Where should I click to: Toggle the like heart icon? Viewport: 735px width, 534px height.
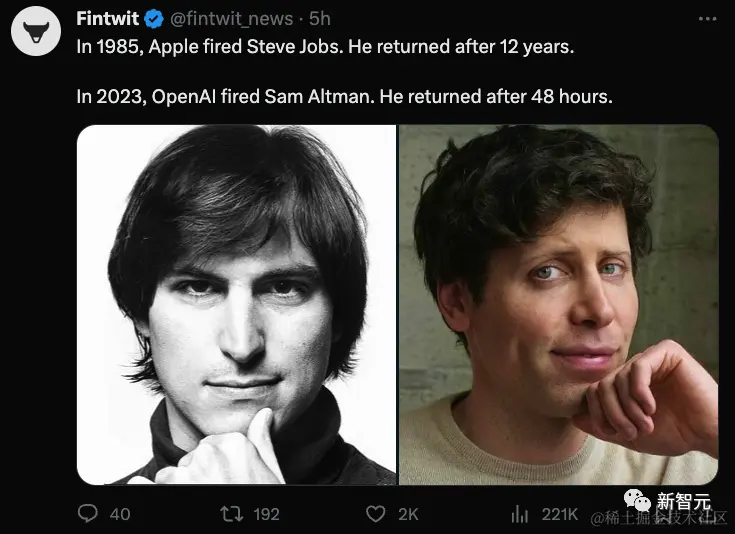376,513
